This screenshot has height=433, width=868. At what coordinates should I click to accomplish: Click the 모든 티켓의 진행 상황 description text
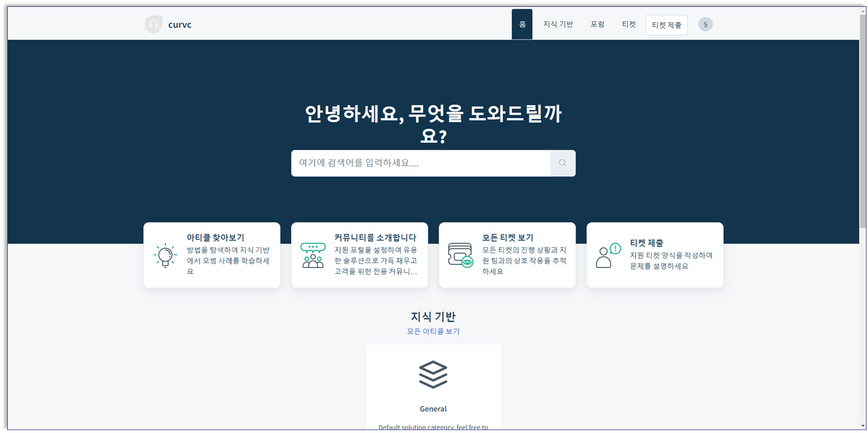coord(524,260)
